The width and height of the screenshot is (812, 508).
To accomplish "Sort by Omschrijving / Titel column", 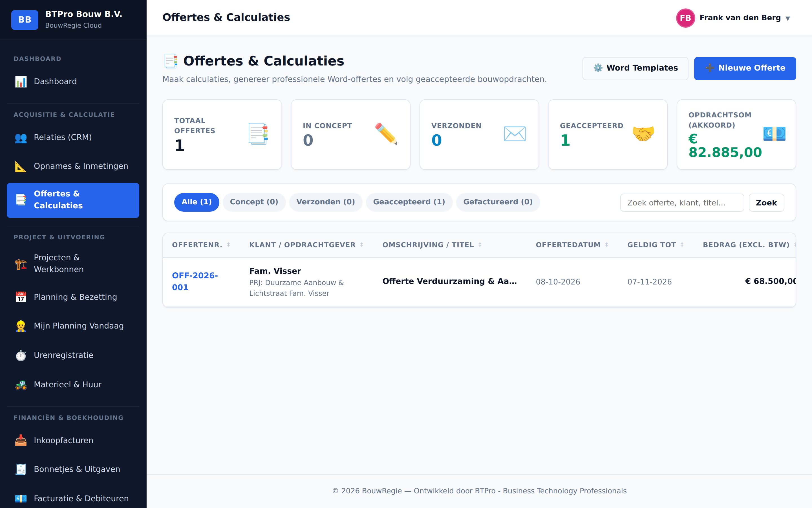I will pos(432,245).
